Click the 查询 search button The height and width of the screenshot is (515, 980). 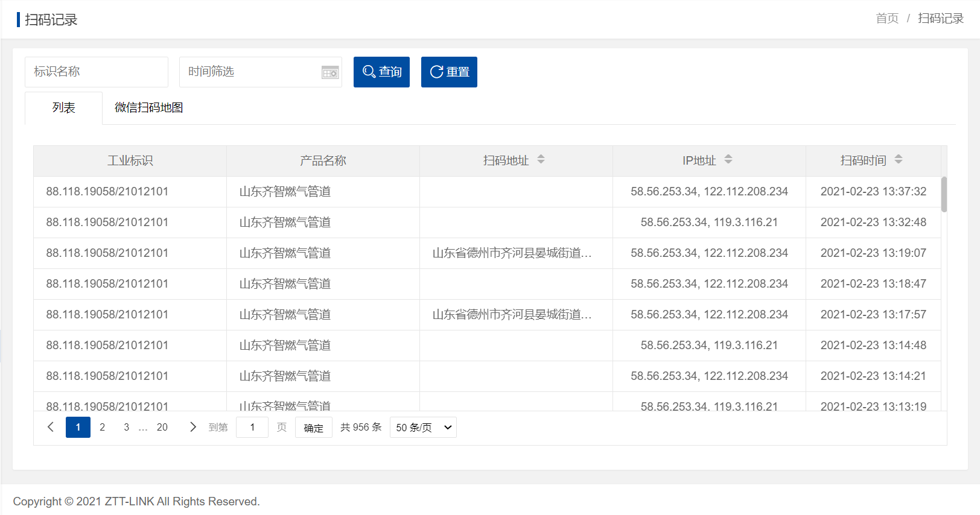[381, 72]
